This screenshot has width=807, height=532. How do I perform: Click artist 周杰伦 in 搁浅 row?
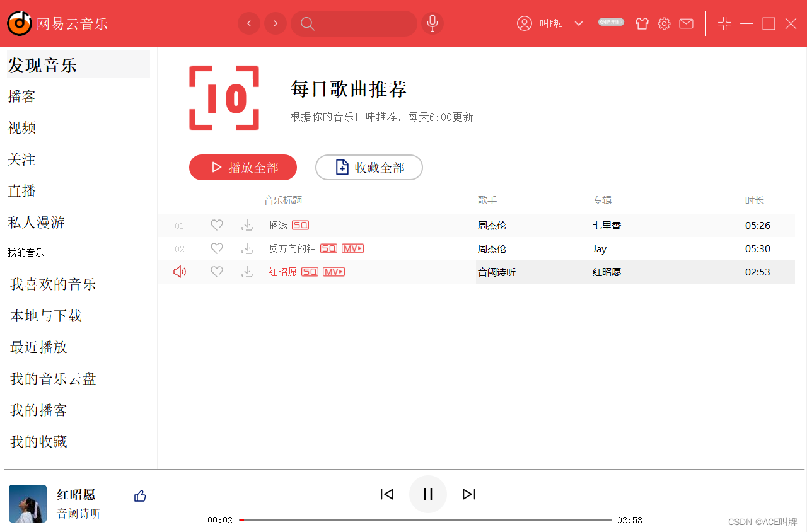pos(492,225)
